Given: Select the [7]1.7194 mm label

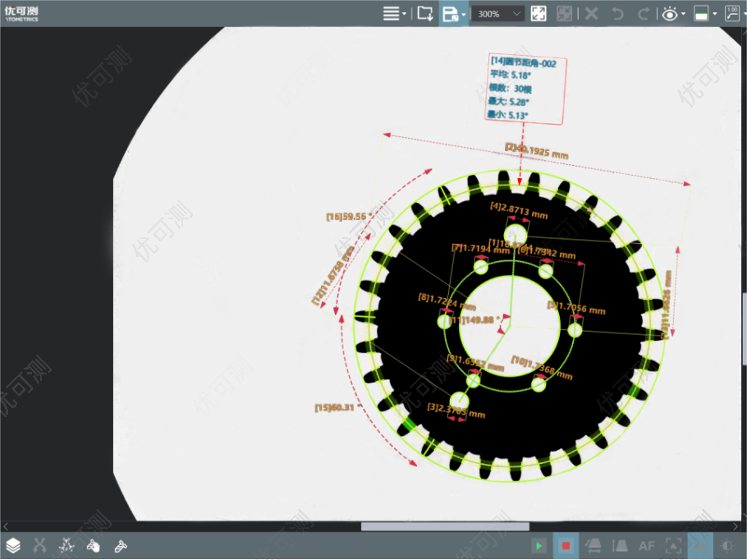Looking at the screenshot, I should (480, 248).
